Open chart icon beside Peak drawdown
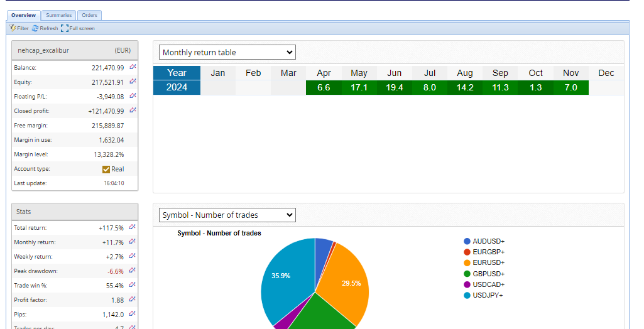 pos(133,271)
